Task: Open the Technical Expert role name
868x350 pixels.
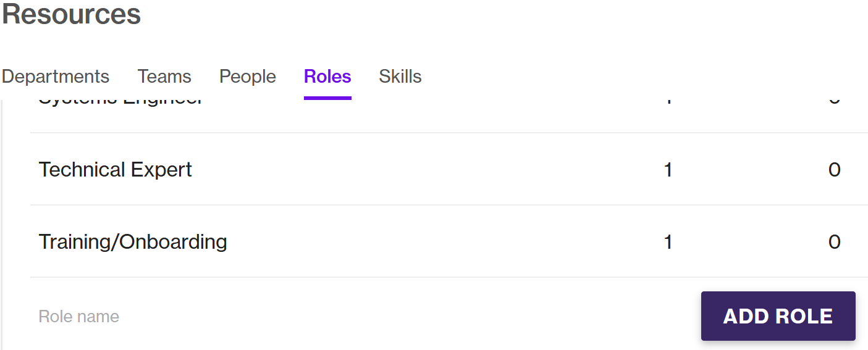Action: tap(116, 169)
